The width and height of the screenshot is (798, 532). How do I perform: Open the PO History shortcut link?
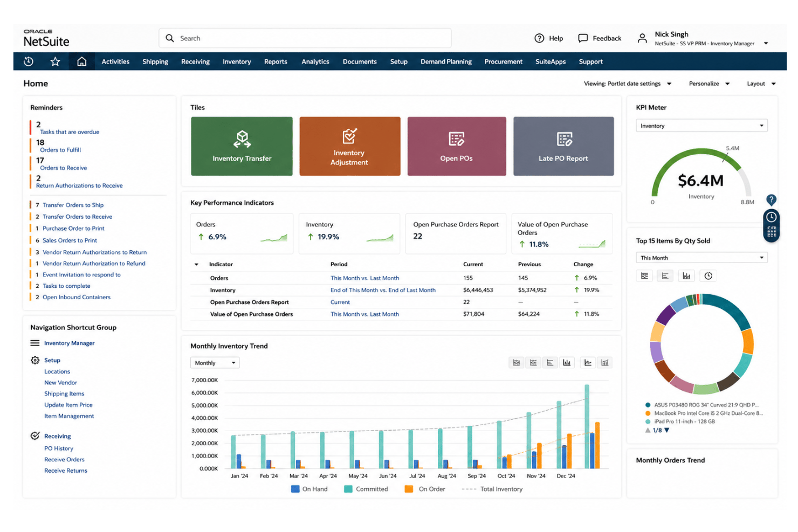coord(59,448)
